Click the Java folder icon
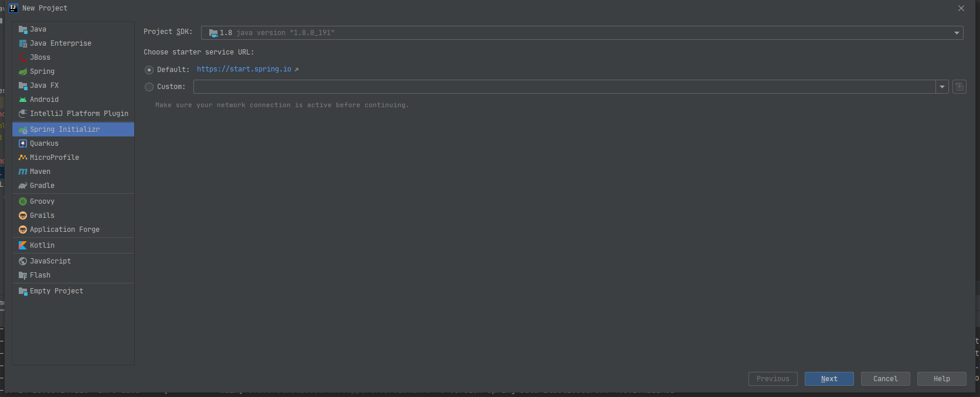980x397 pixels. 23,29
